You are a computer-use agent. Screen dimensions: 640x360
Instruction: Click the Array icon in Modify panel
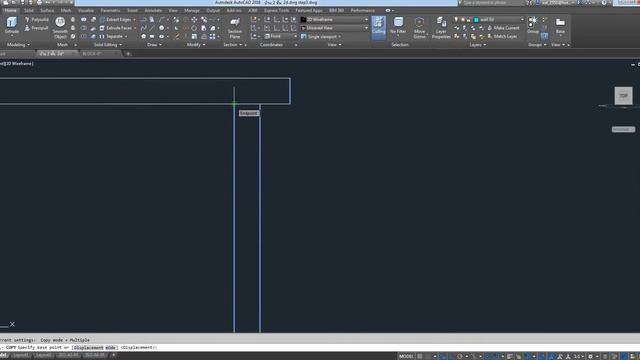[x=212, y=37]
